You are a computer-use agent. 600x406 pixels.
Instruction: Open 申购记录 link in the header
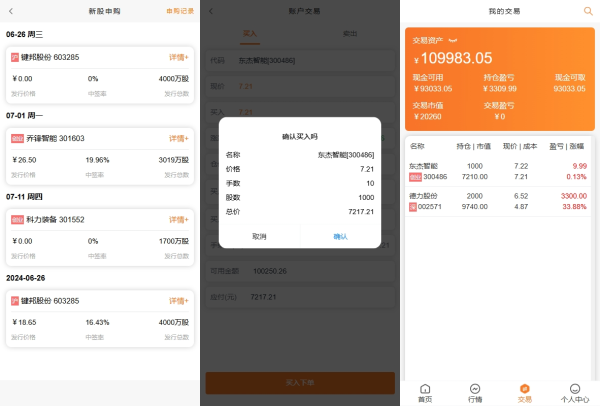180,11
